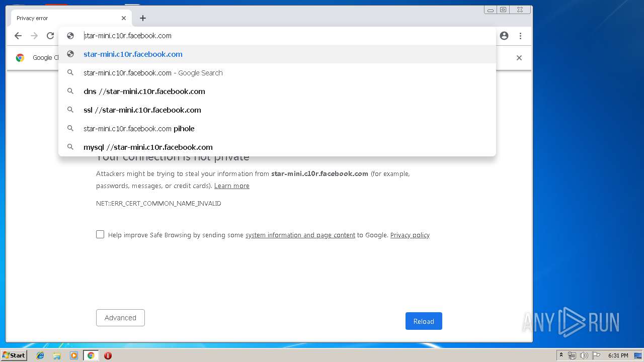Image resolution: width=644 pixels, height=362 pixels.
Task: Click the Advanced button
Action: click(x=120, y=318)
